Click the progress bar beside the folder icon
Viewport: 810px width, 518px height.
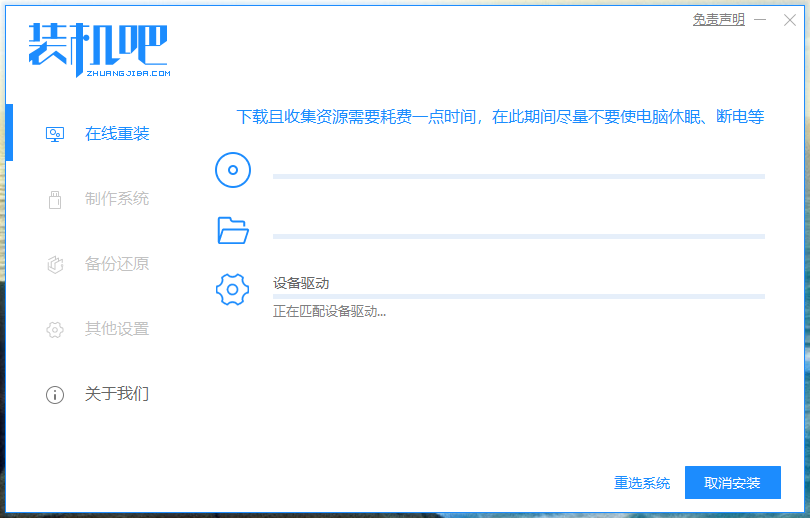point(518,237)
